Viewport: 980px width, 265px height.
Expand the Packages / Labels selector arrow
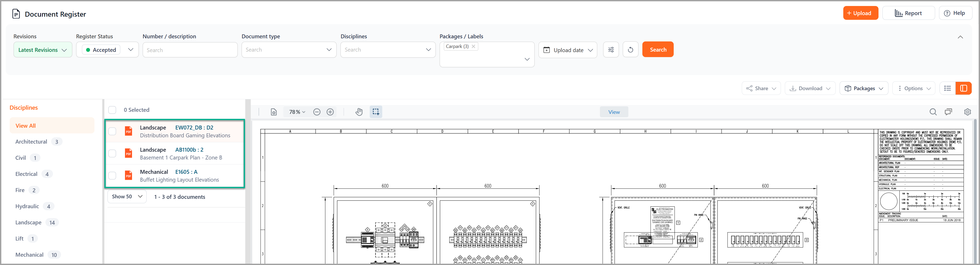coord(527,59)
